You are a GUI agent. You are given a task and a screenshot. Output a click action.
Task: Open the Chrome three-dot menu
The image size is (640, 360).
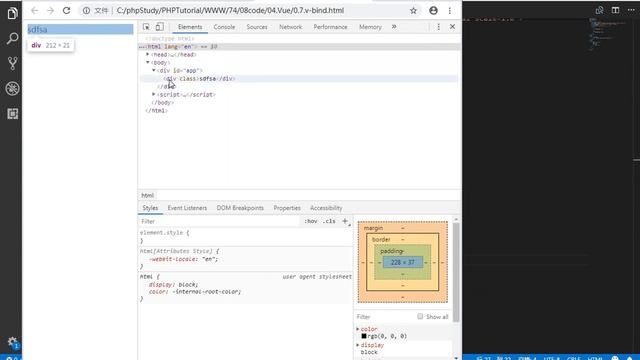(450, 11)
